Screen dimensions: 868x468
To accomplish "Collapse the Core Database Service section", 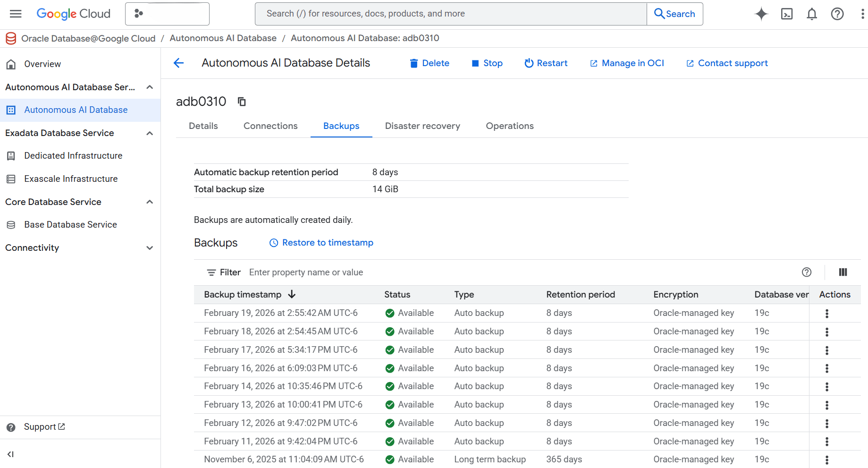I will coord(149,202).
